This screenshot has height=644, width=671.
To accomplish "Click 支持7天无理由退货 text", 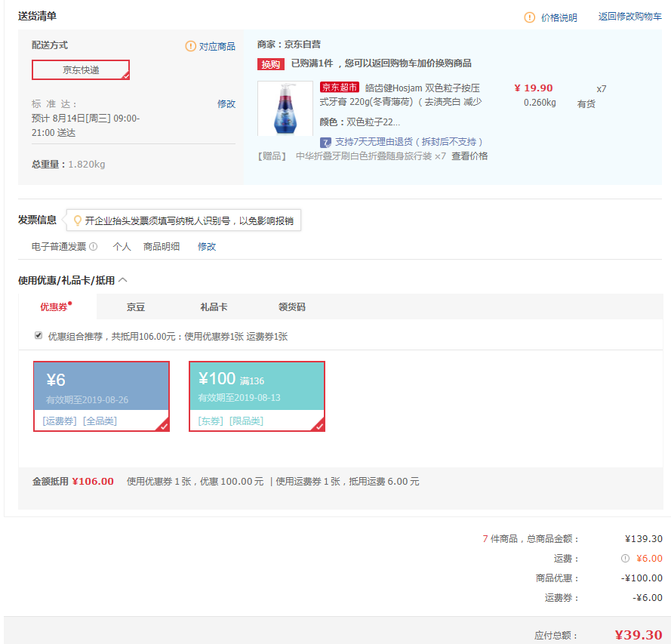I will point(408,142).
